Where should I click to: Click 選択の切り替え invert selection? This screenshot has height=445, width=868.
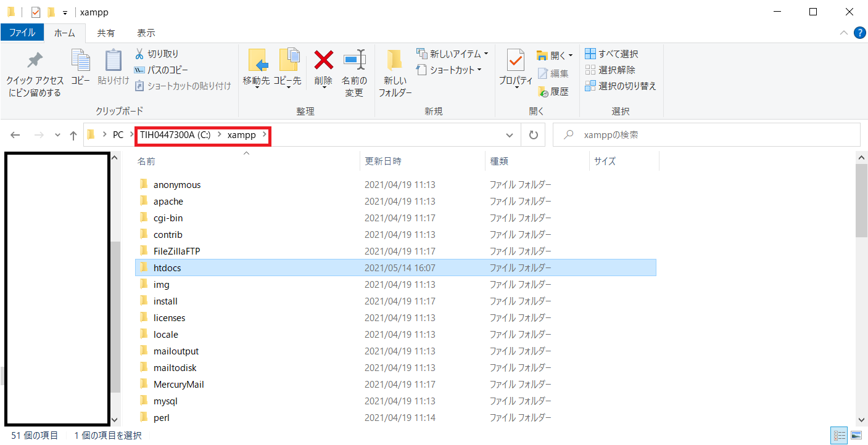[x=621, y=86]
